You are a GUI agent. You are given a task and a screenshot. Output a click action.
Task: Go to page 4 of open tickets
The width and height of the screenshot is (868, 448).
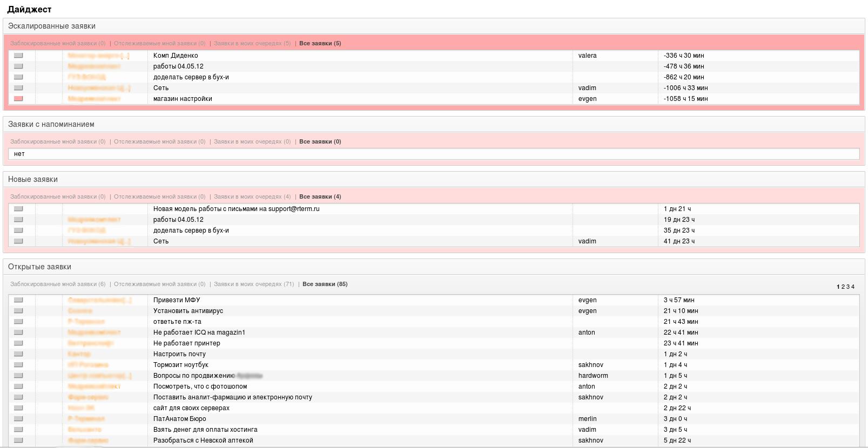point(853,287)
